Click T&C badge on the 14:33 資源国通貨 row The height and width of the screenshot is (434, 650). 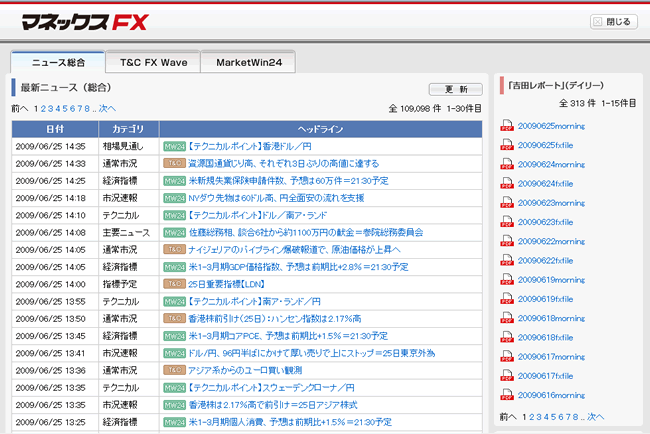tap(175, 163)
